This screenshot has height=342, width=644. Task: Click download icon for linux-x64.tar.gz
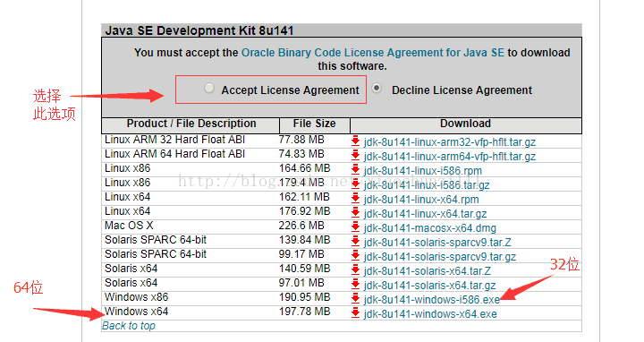[356, 213]
